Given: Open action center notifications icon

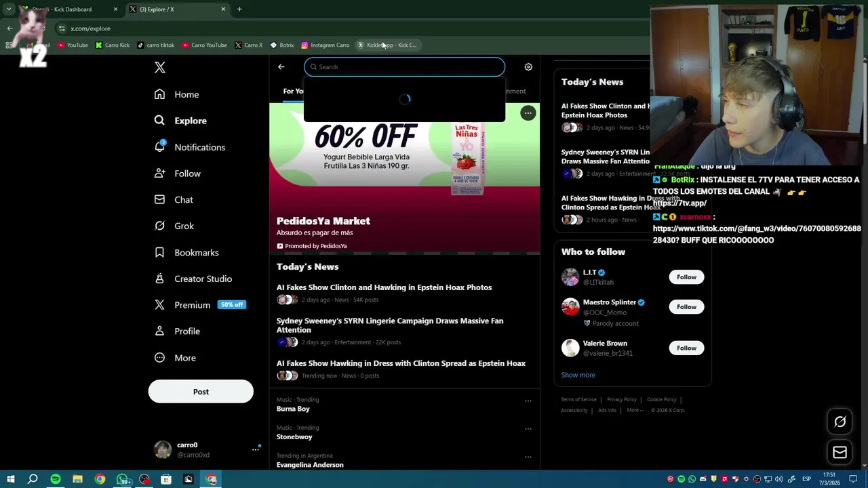Looking at the screenshot, I should pos(853,479).
